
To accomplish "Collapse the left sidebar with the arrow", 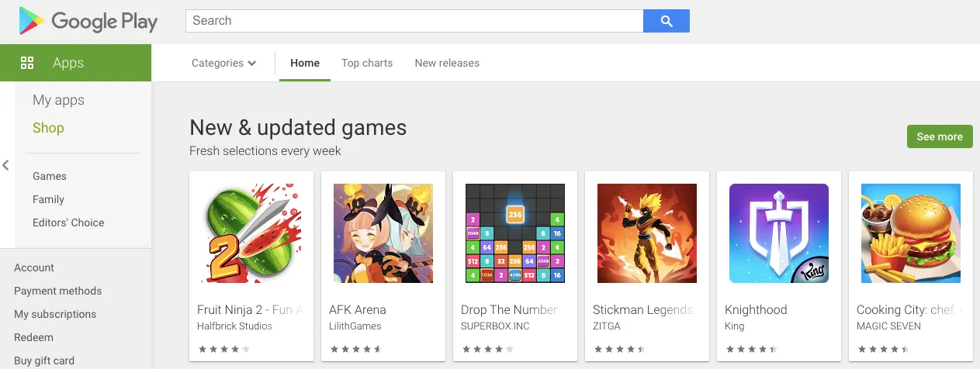I will [x=5, y=164].
